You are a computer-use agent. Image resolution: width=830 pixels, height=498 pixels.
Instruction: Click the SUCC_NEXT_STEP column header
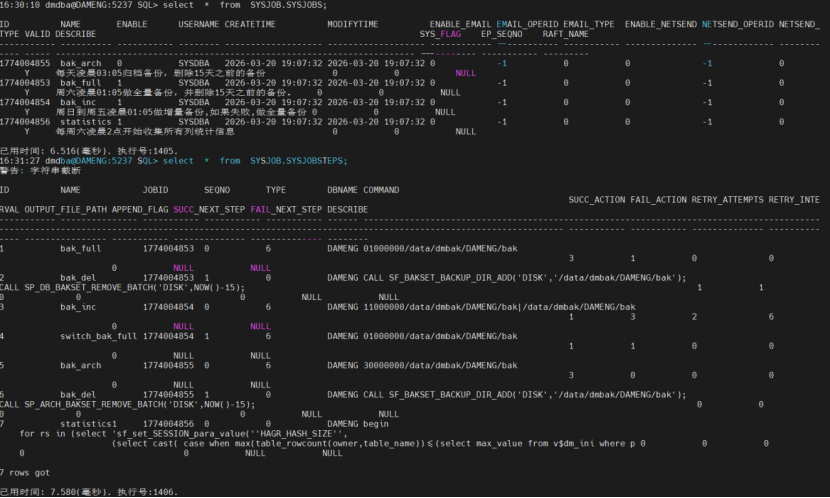[x=209, y=210]
